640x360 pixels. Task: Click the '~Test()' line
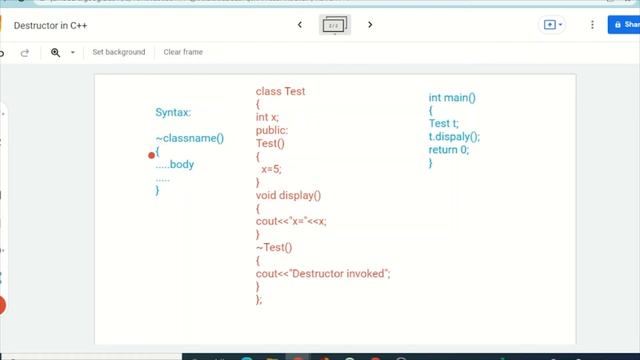click(x=274, y=247)
